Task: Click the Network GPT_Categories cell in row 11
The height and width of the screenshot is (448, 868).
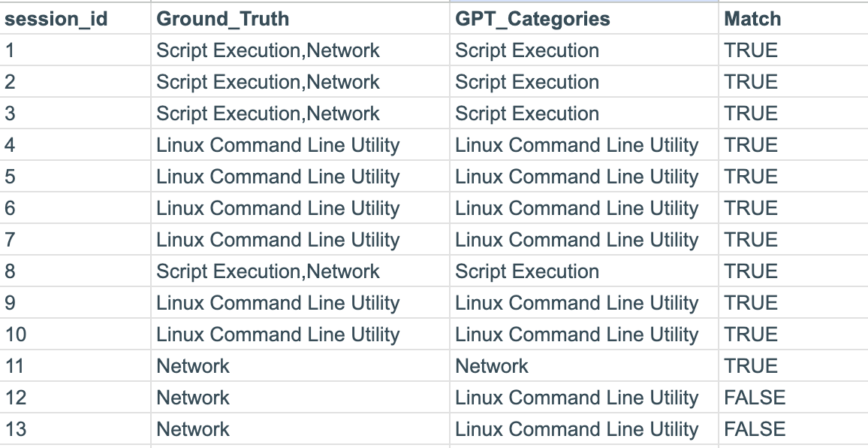Action: tap(492, 366)
